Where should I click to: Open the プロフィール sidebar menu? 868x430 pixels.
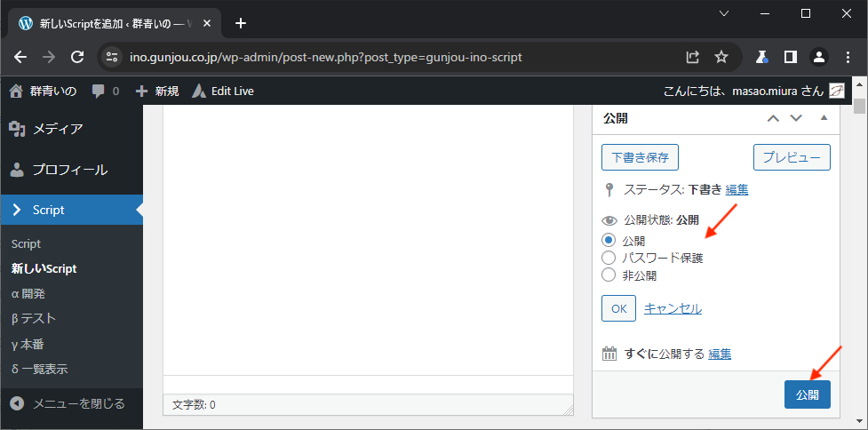click(69, 170)
